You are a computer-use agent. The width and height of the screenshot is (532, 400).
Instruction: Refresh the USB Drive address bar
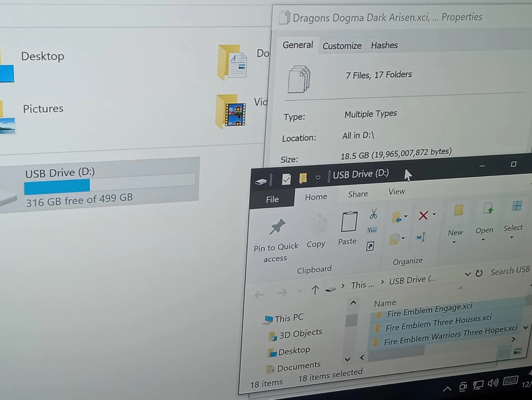click(x=479, y=273)
